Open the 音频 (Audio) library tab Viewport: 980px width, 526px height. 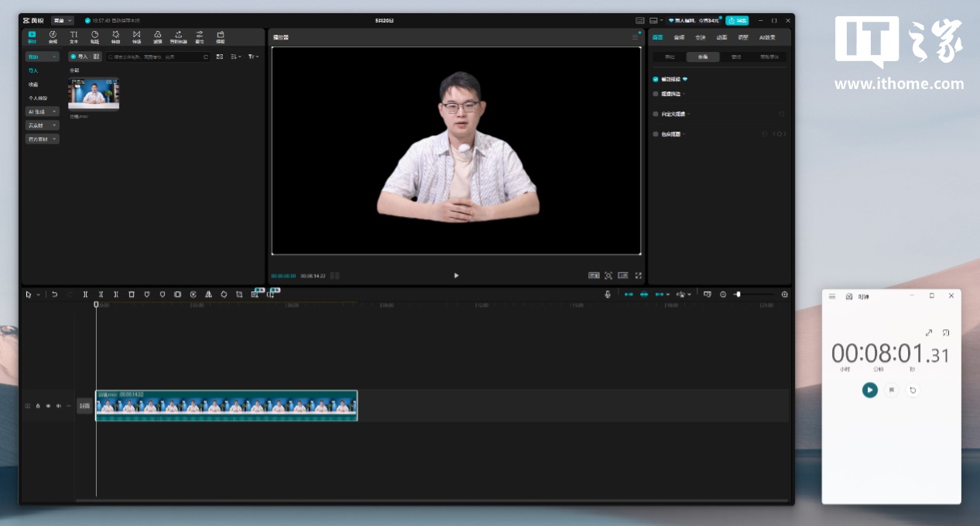coord(53,36)
